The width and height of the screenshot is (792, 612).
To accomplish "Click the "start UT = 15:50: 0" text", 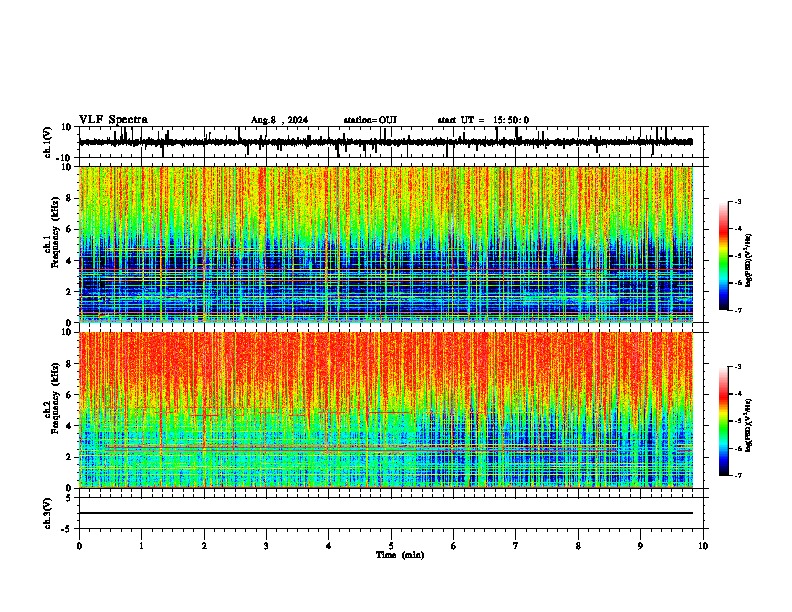I will click(x=483, y=120).
